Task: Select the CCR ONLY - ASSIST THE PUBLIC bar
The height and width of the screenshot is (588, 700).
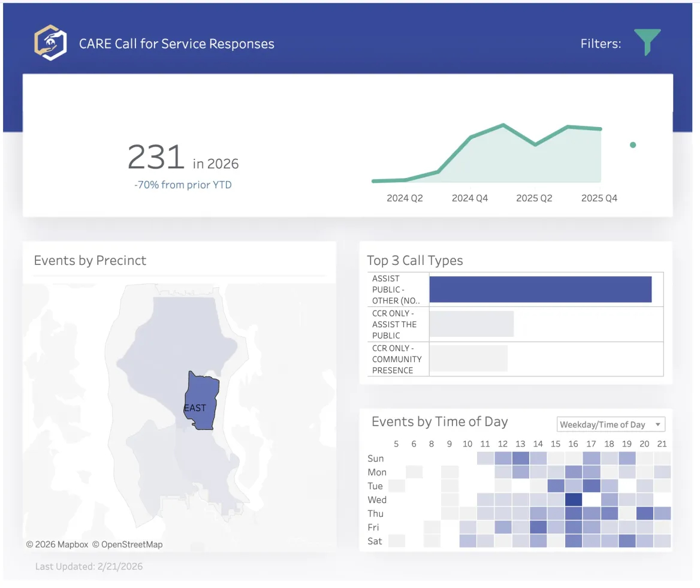Action: tap(472, 324)
